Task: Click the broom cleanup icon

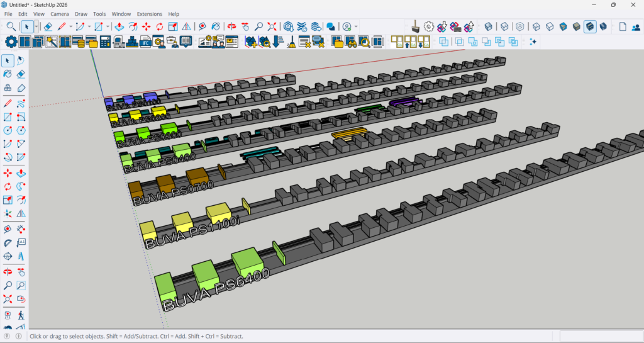Action: [291, 42]
